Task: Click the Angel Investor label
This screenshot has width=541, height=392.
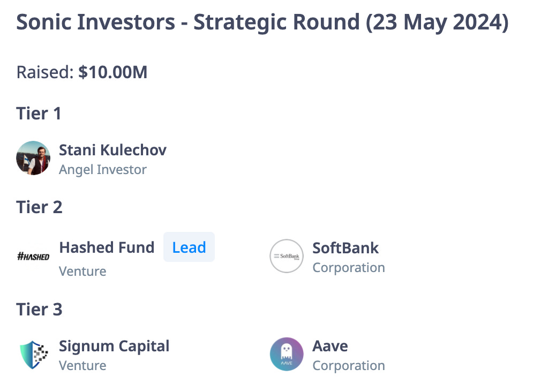Action: click(x=103, y=170)
